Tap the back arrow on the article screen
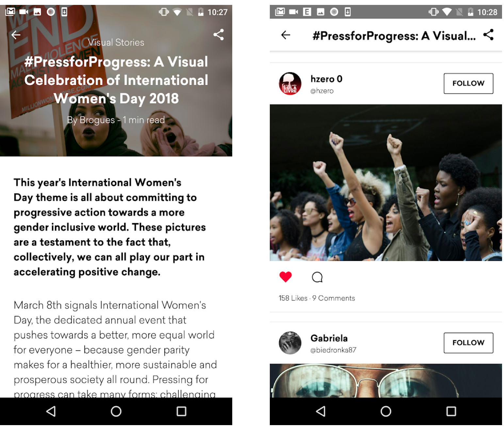The width and height of the screenshot is (504, 431). pos(16,35)
